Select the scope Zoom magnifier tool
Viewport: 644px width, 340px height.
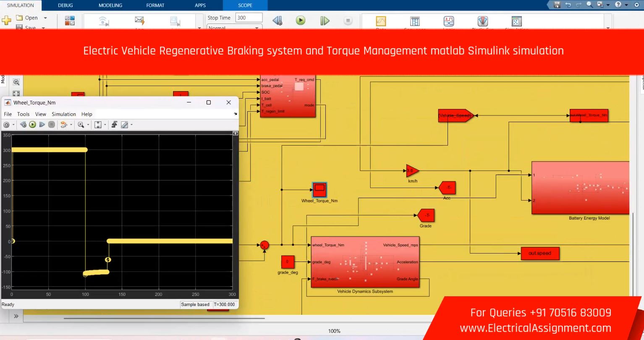coord(80,125)
